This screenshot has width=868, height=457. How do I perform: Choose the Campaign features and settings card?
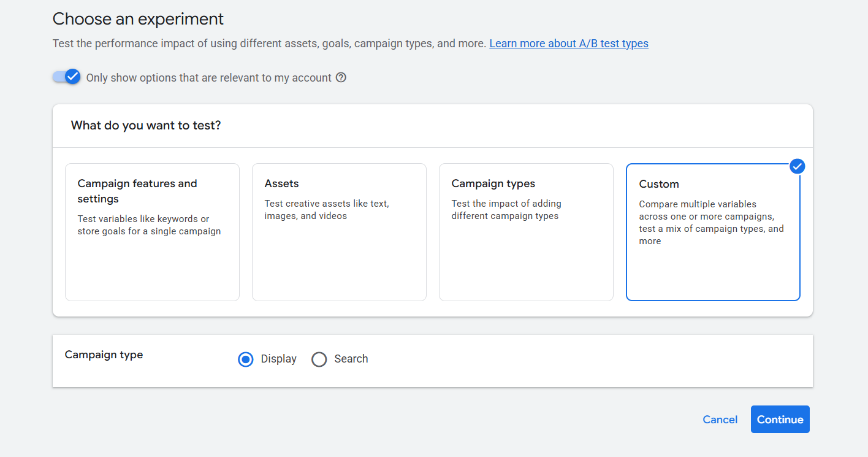click(x=152, y=232)
